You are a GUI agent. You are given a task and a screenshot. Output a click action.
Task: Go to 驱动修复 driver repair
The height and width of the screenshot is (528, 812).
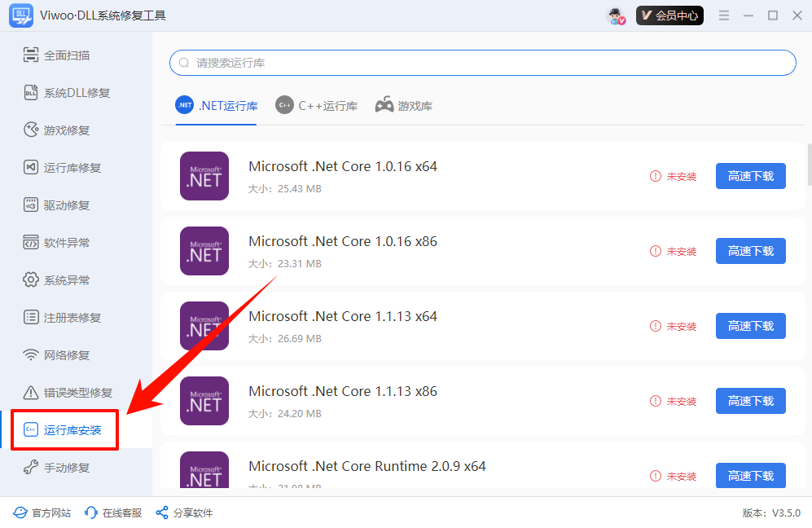(x=66, y=205)
